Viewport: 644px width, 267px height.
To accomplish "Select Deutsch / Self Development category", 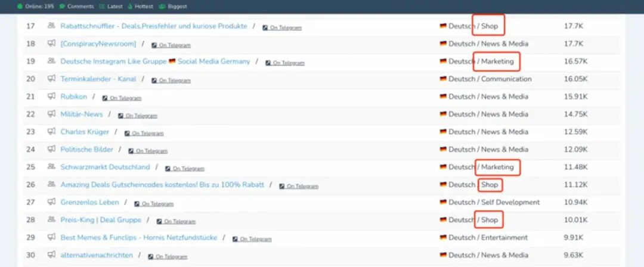I will pyautogui.click(x=490, y=203).
